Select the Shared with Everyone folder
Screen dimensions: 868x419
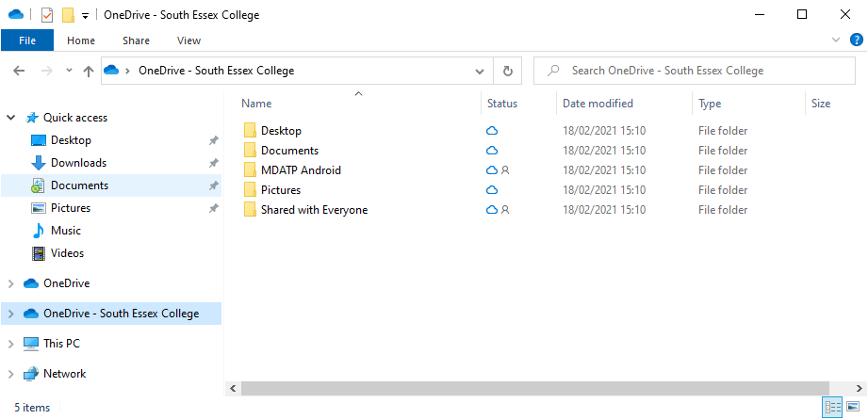315,210
